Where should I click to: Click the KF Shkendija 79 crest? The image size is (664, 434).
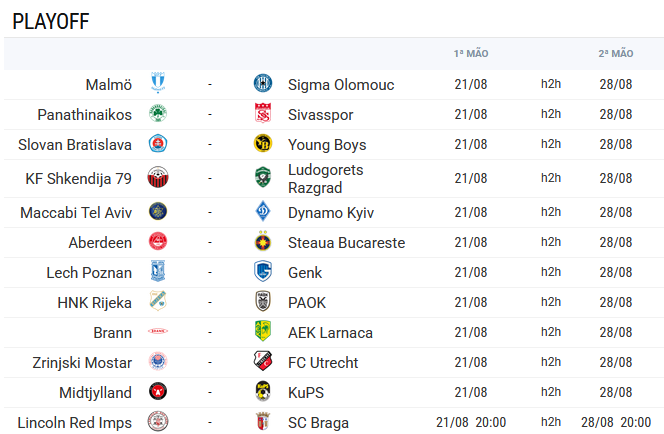[x=158, y=177]
